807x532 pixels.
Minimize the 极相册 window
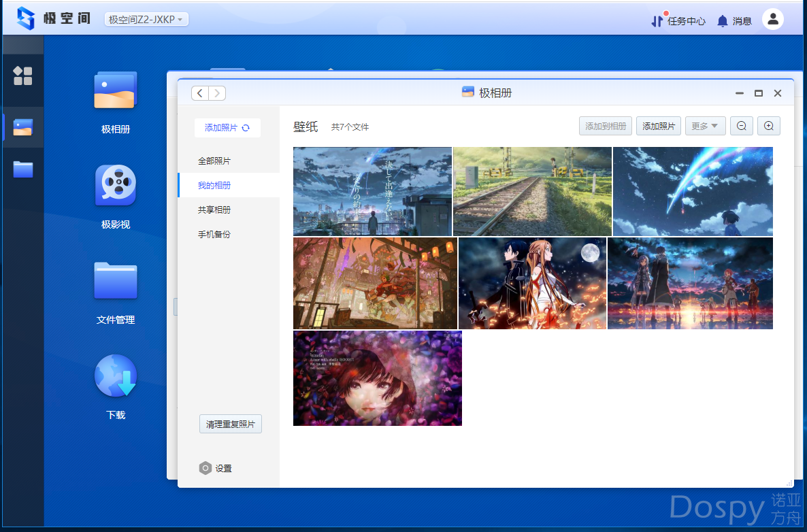(x=740, y=93)
